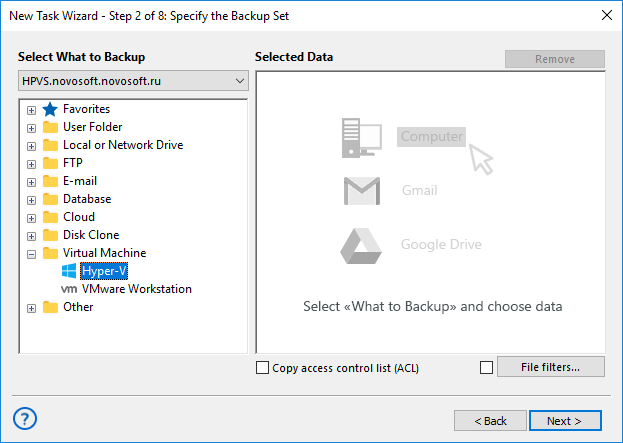Image resolution: width=623 pixels, height=443 pixels.
Task: Select the Hyper-V tree item
Action: click(x=104, y=271)
